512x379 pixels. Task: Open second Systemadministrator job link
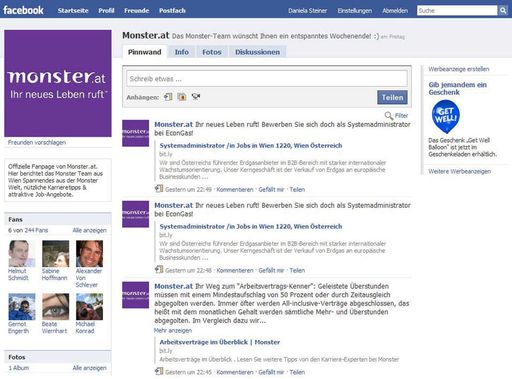click(x=251, y=226)
